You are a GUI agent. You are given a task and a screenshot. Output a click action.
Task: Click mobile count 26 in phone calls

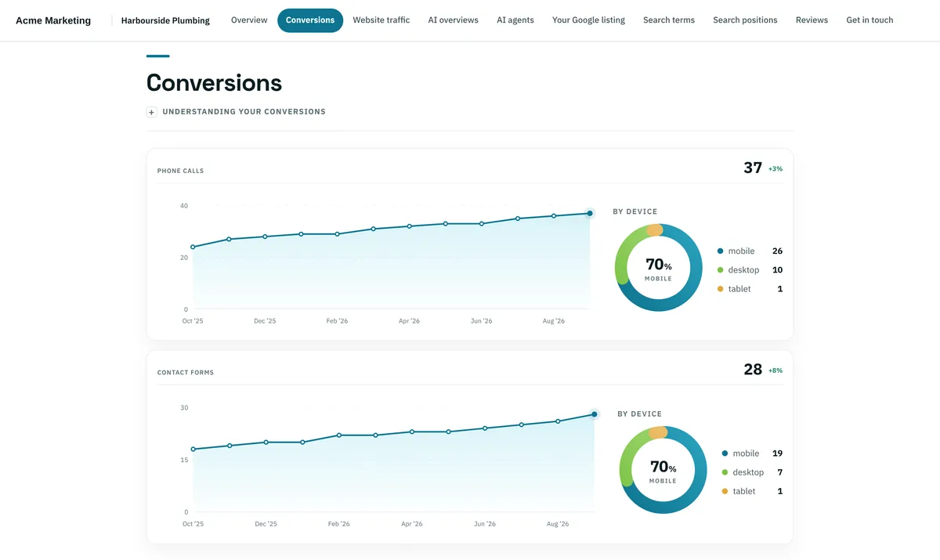(x=777, y=251)
